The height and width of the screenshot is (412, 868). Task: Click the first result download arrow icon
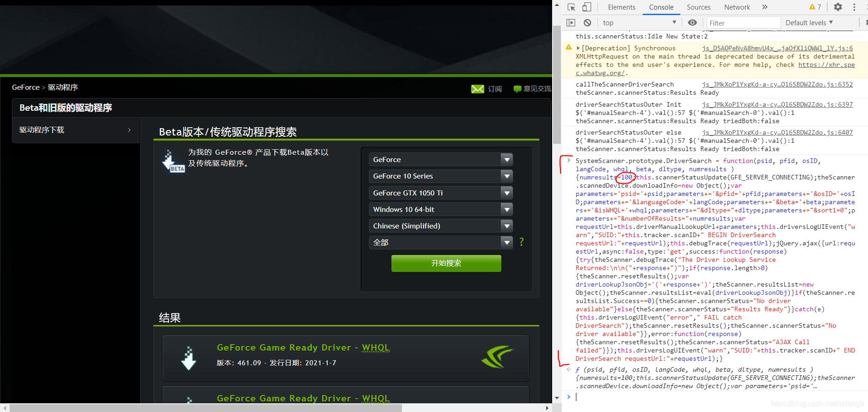click(x=189, y=358)
